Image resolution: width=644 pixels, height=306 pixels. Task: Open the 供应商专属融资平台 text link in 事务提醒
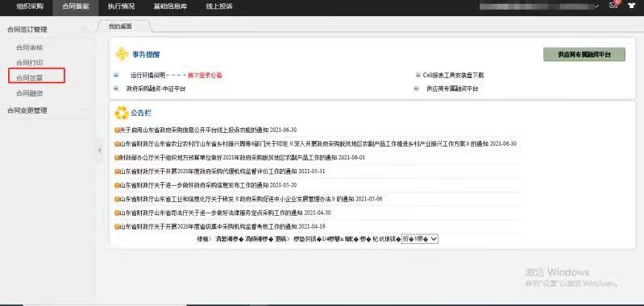452,89
